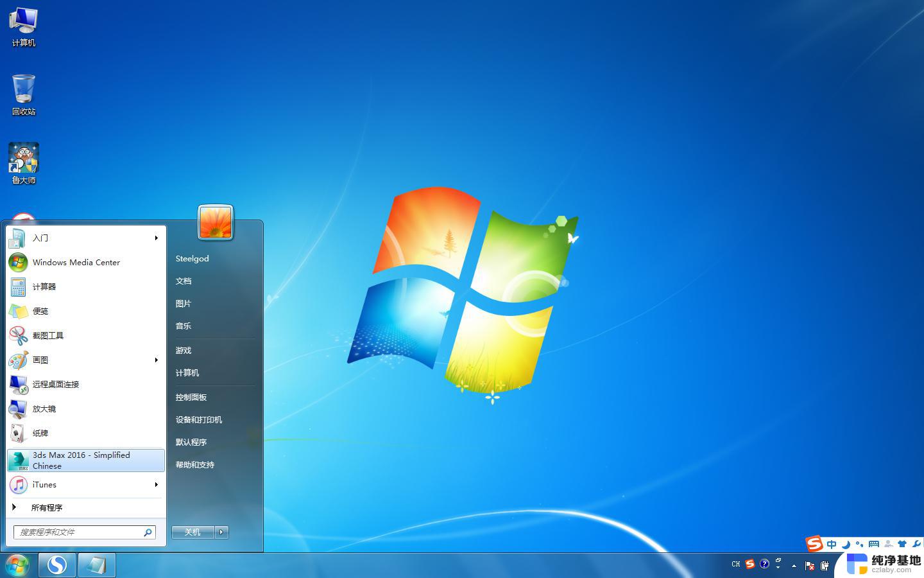Screen dimensions: 924x578
Task: Launch the 鲁大师 desktop shortcut
Action: click(24, 164)
